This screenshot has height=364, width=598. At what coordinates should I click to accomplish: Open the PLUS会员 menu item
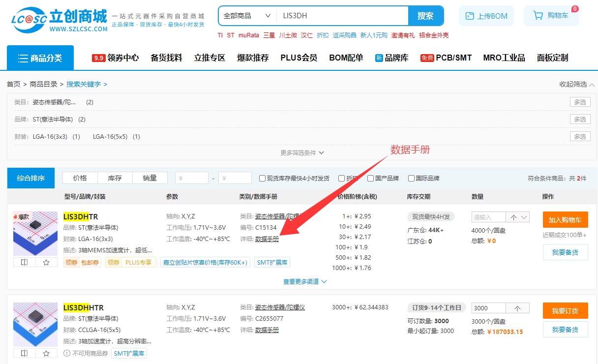coord(299,58)
